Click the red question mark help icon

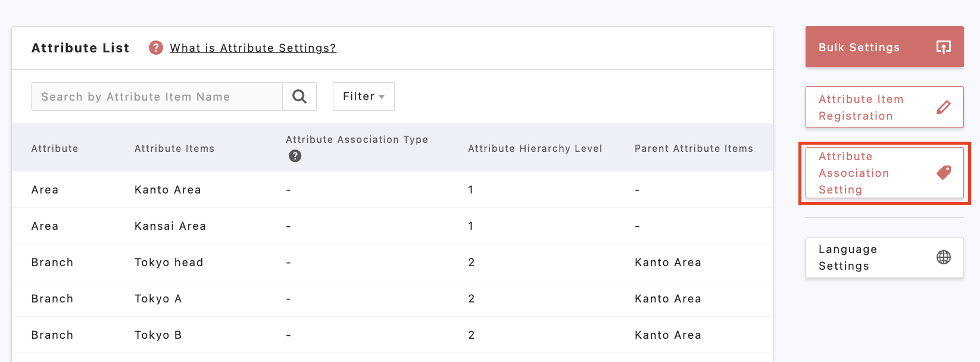(x=156, y=48)
